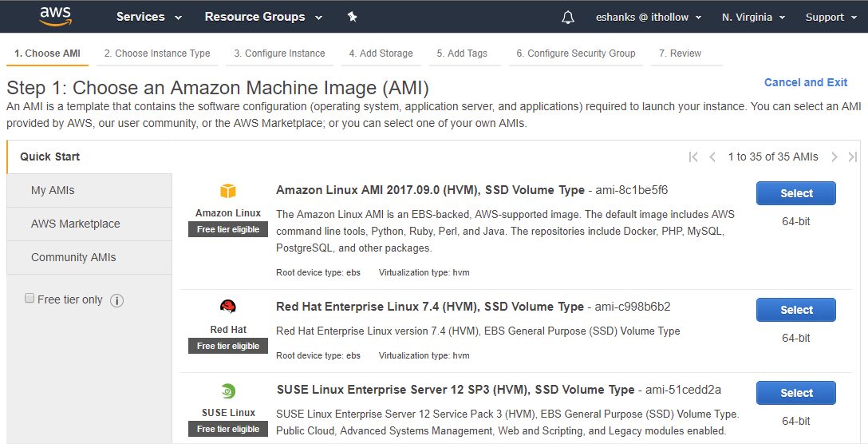Select the Amazon Linux AMI 2017.09.0
Screen dimensions: 868x448
click(795, 193)
